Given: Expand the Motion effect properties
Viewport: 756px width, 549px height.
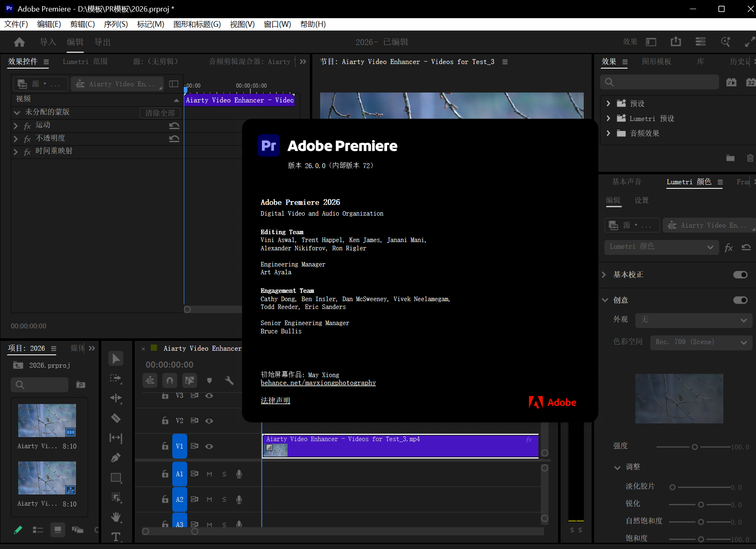Looking at the screenshot, I should (x=16, y=126).
